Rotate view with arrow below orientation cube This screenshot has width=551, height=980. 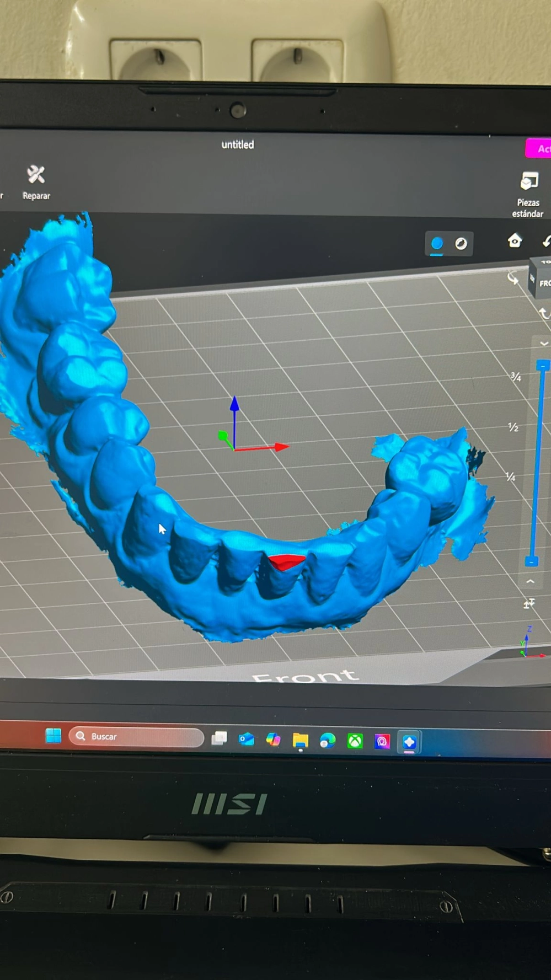544,313
